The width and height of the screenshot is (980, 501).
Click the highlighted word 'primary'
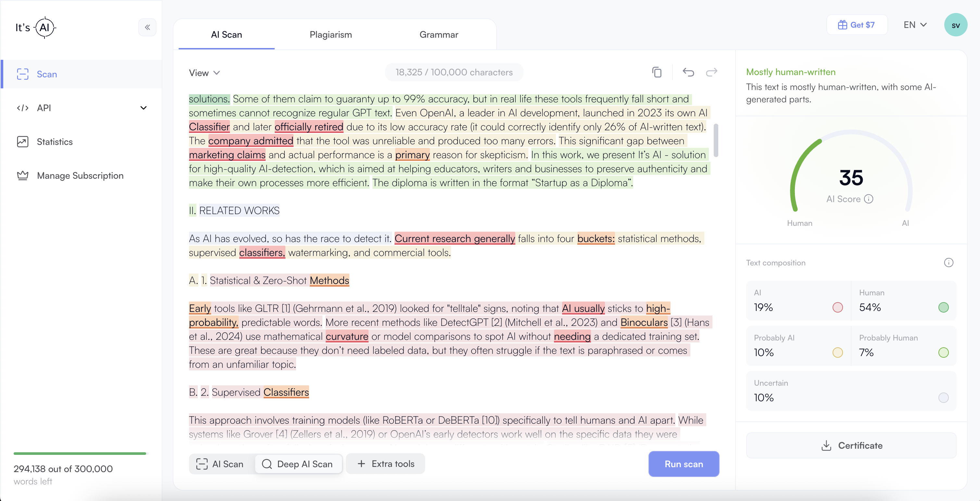(412, 155)
